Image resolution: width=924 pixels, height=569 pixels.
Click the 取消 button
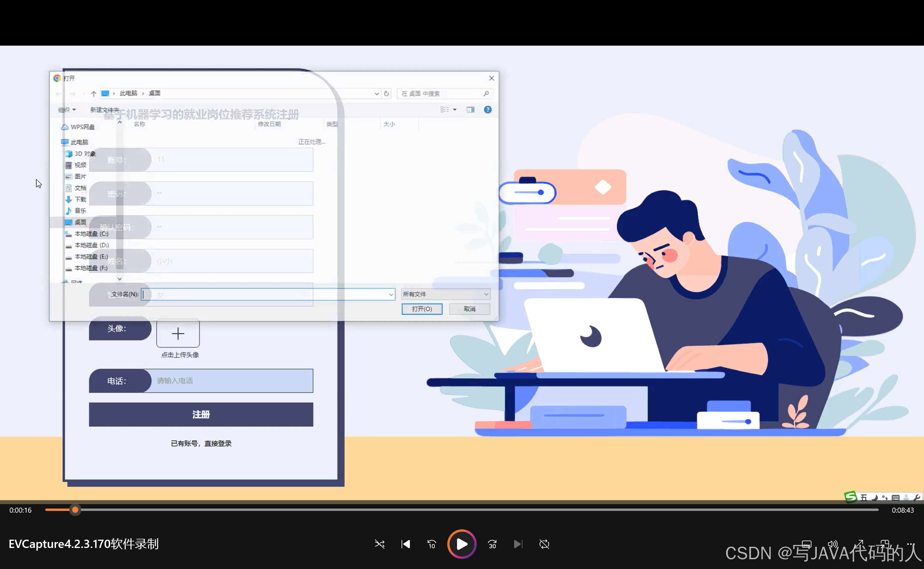click(470, 309)
